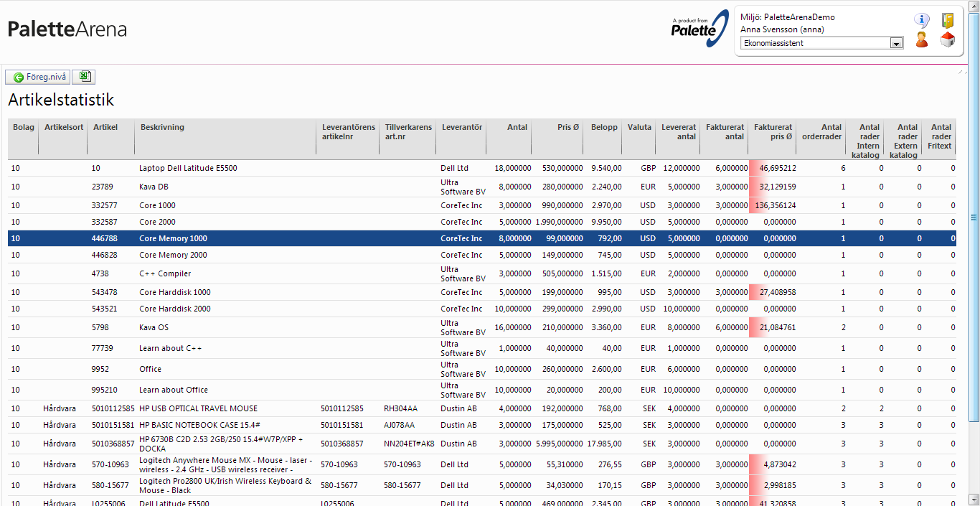Click Logitech Anywhere Mouse MX description
Screen dimensions: 980x506
click(225, 464)
